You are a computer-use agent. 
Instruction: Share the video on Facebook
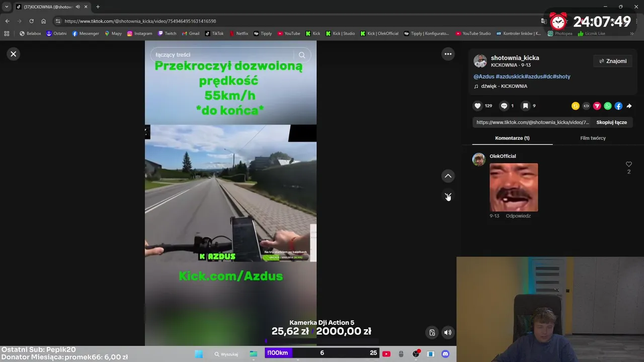[x=618, y=106]
